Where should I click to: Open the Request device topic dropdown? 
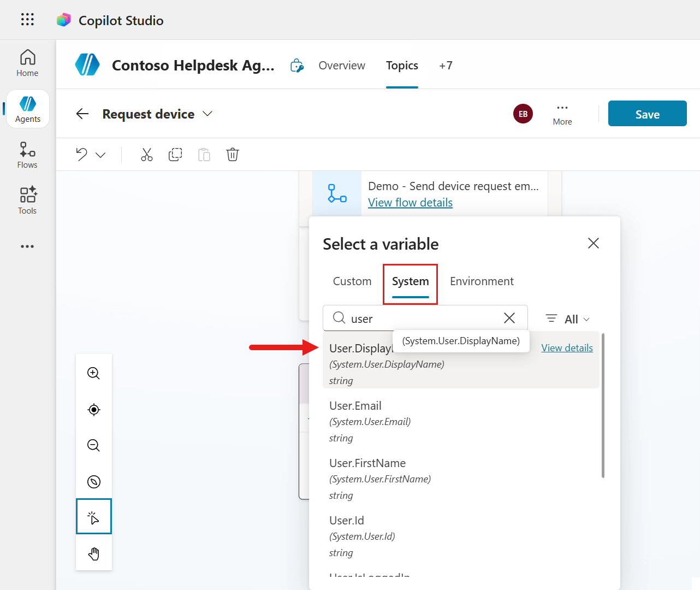point(207,114)
